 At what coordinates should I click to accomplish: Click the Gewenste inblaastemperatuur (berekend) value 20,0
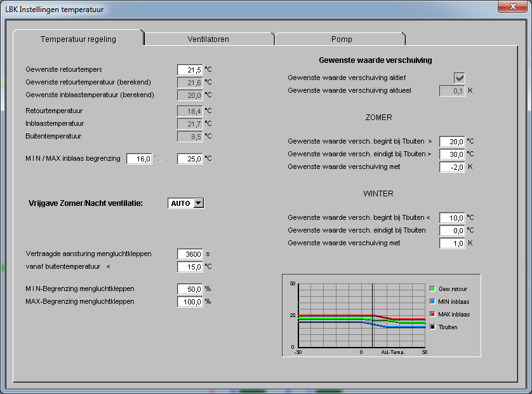pyautogui.click(x=190, y=95)
